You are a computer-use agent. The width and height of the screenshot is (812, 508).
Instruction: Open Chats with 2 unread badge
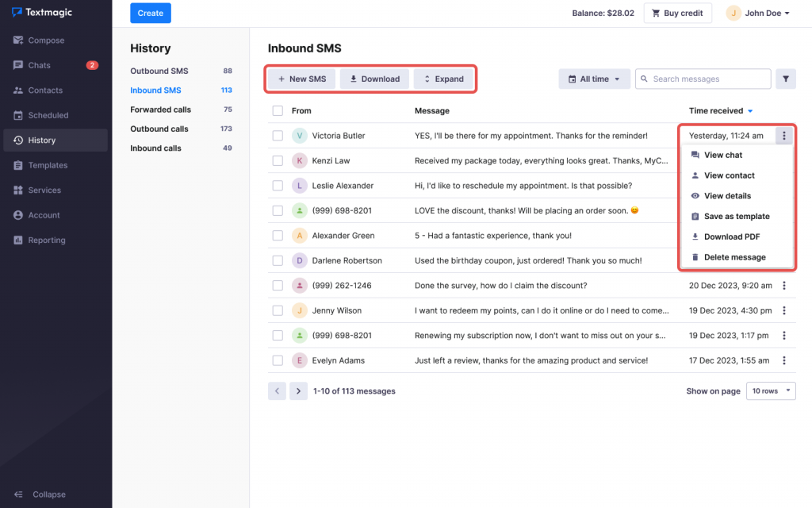click(39, 65)
